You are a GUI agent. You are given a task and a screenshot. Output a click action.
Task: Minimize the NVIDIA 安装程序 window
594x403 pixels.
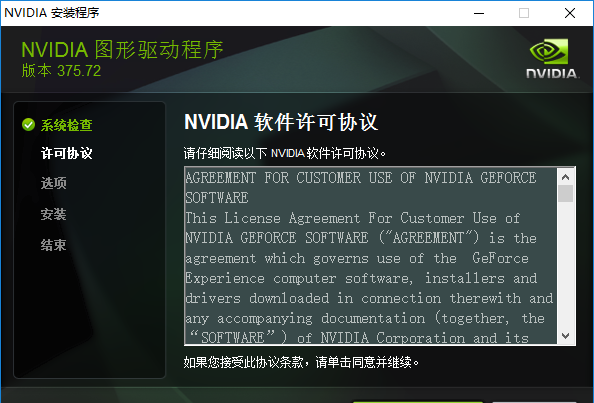479,13
